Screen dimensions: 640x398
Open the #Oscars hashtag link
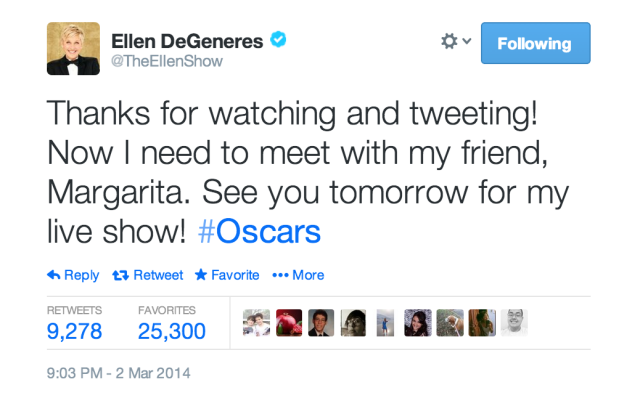(x=259, y=232)
